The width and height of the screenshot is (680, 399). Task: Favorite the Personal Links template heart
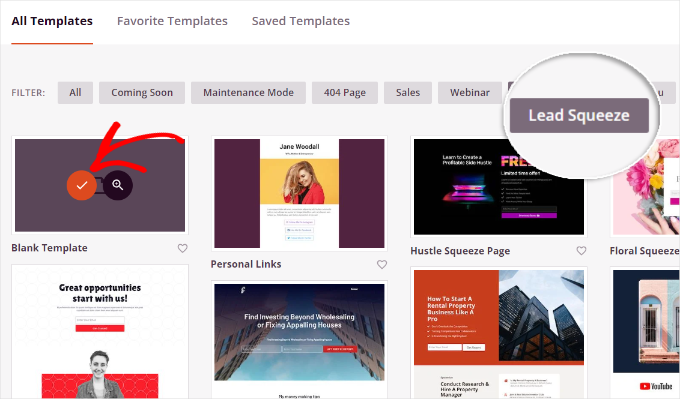(382, 264)
